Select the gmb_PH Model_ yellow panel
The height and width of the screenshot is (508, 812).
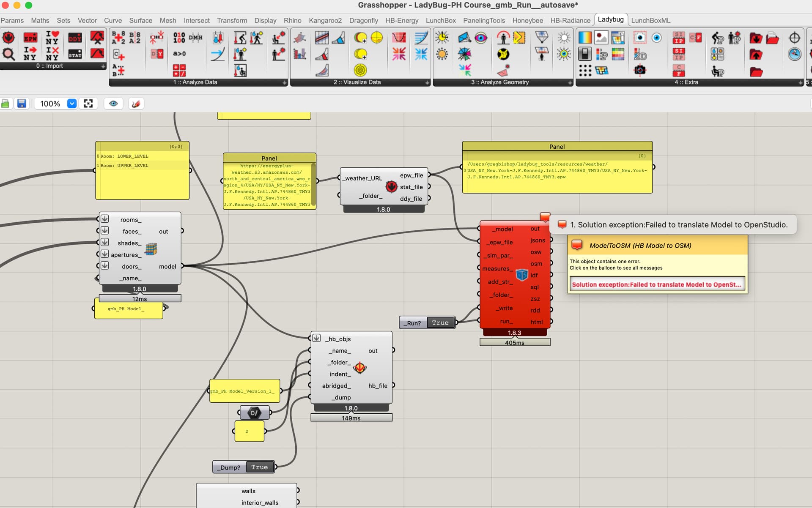(129, 309)
